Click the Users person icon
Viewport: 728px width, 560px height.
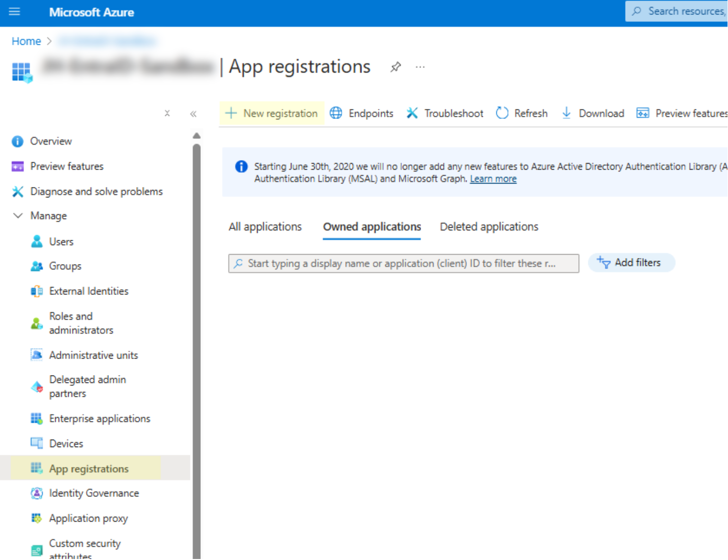[37, 241]
